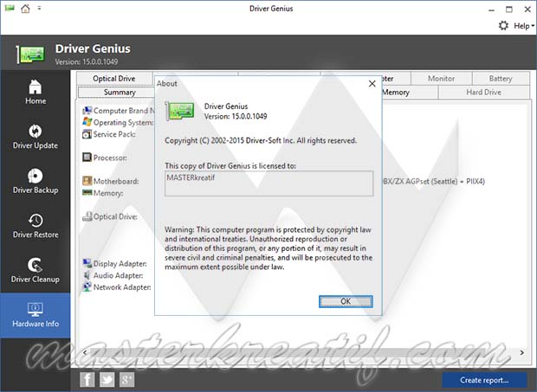The height and width of the screenshot is (392, 537).
Task: Switch to the Hard Drive tab
Action: (483, 92)
